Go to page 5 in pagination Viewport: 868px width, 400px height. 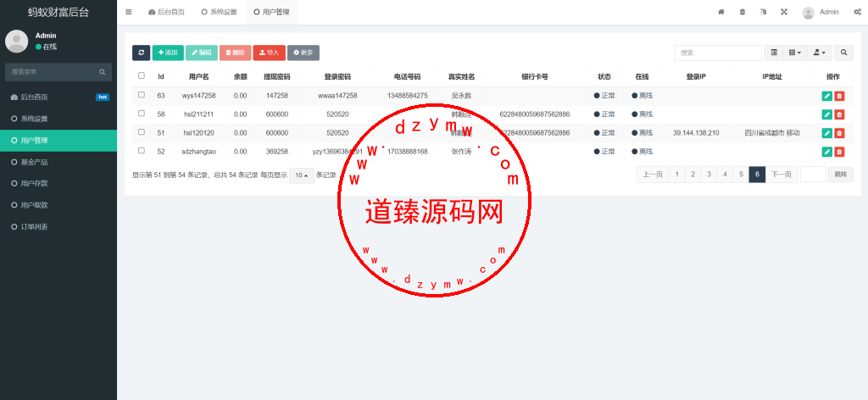click(x=741, y=175)
